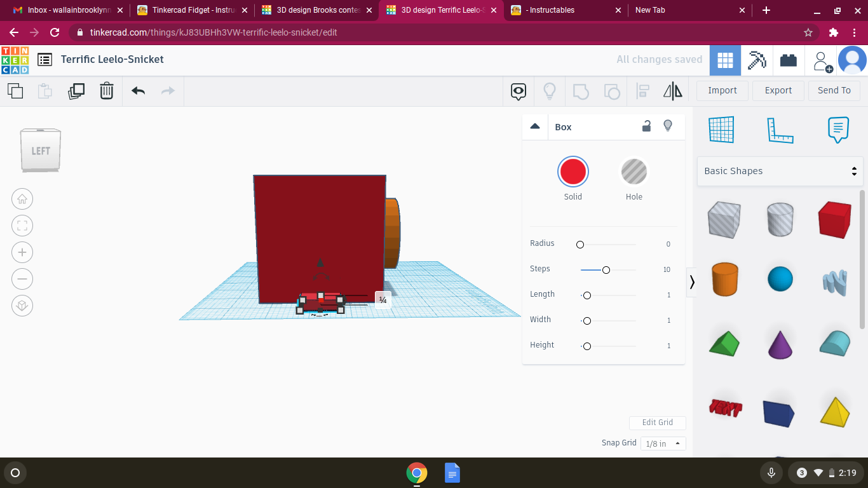Open the Align tool
The height and width of the screenshot is (488, 868).
pyautogui.click(x=642, y=91)
